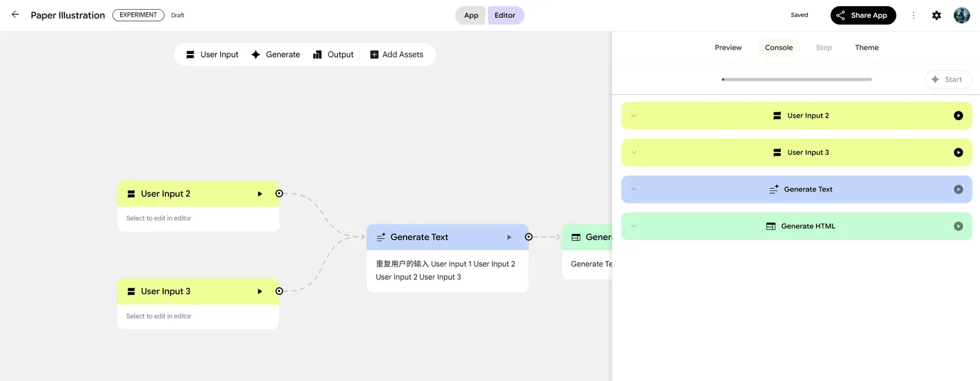
Task: Play Generate HTML step in console
Action: pos(958,227)
